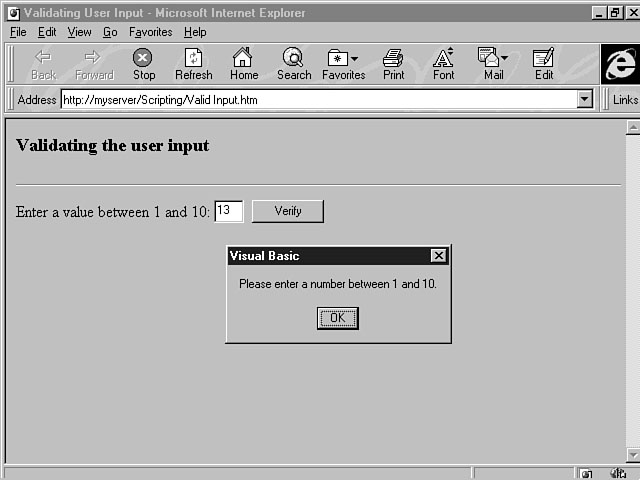The image size is (640, 480).
Task: Print the page with the Print icon
Action: point(394,63)
